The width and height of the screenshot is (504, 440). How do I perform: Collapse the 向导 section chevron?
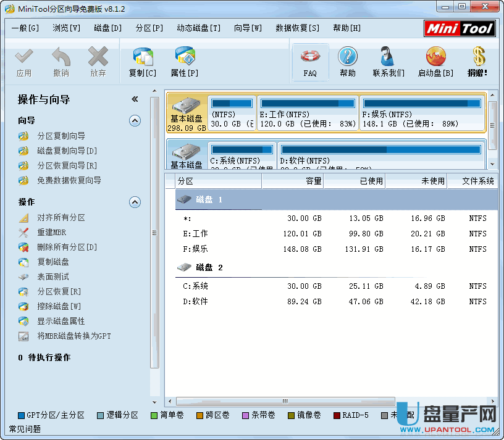(x=135, y=121)
